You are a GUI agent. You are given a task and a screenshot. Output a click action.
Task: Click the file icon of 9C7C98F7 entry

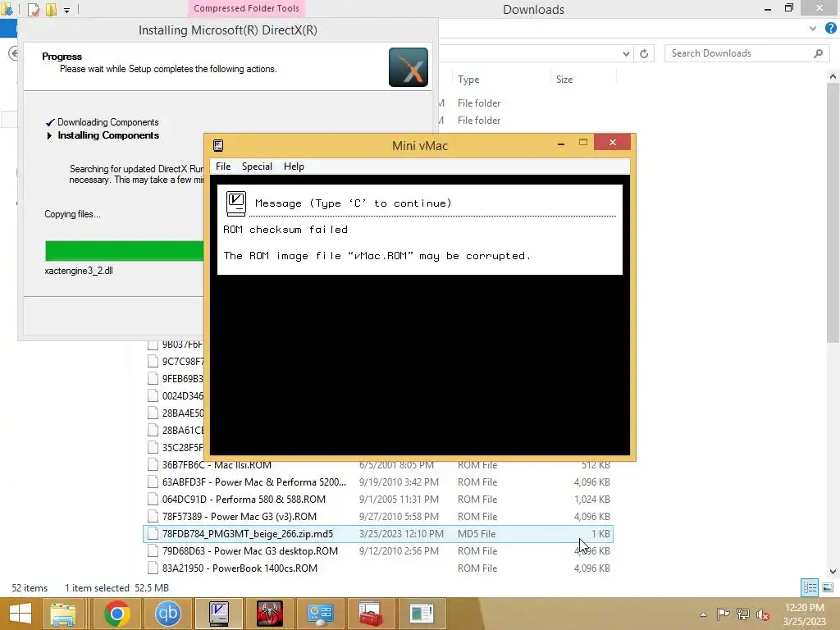[x=153, y=361]
